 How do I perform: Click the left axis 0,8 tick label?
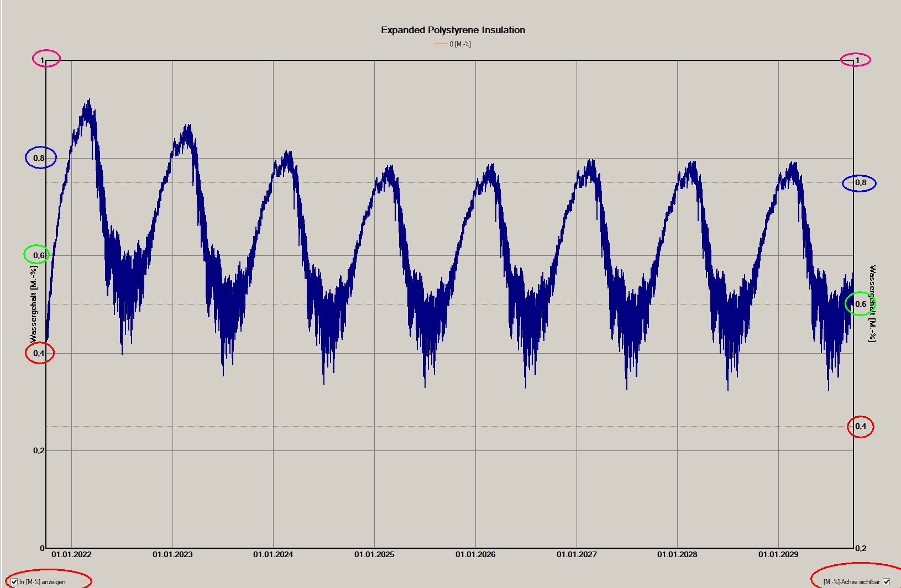[39, 158]
